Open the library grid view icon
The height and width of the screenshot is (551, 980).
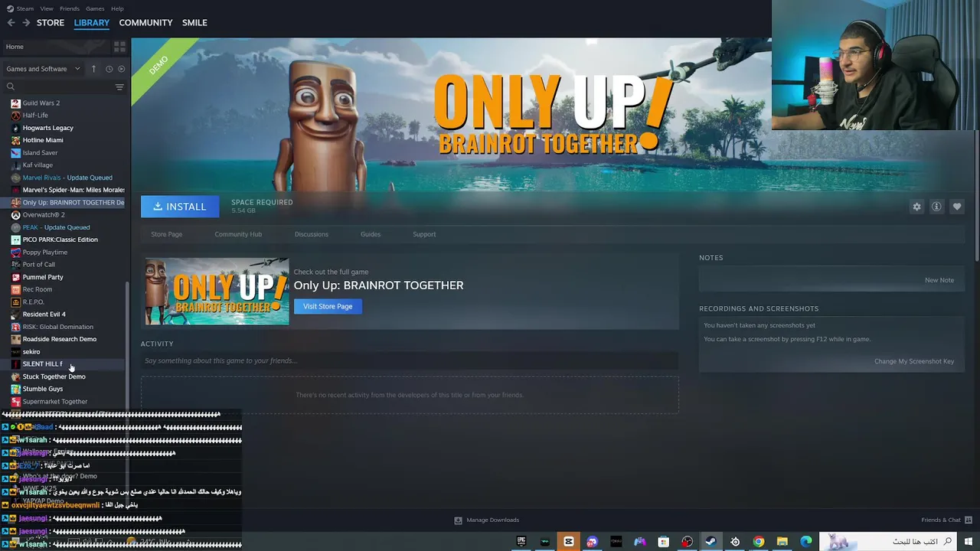[x=119, y=47]
